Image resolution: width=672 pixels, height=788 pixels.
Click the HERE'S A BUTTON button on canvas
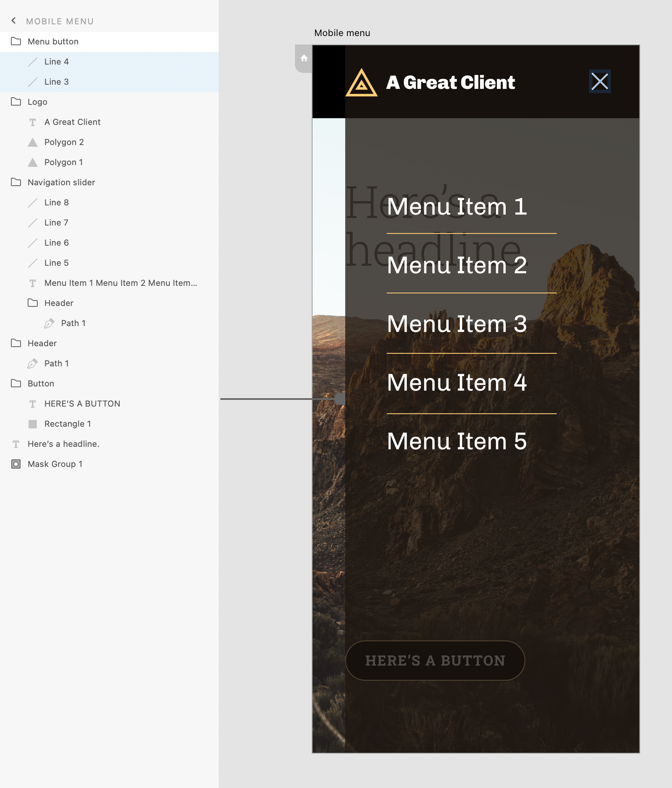coord(435,661)
